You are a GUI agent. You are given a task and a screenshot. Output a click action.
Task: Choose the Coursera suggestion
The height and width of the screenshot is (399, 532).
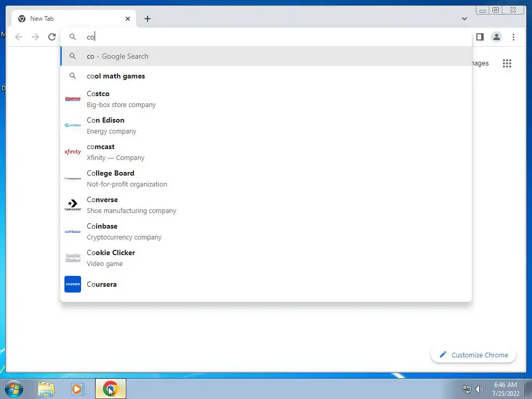coord(266,284)
